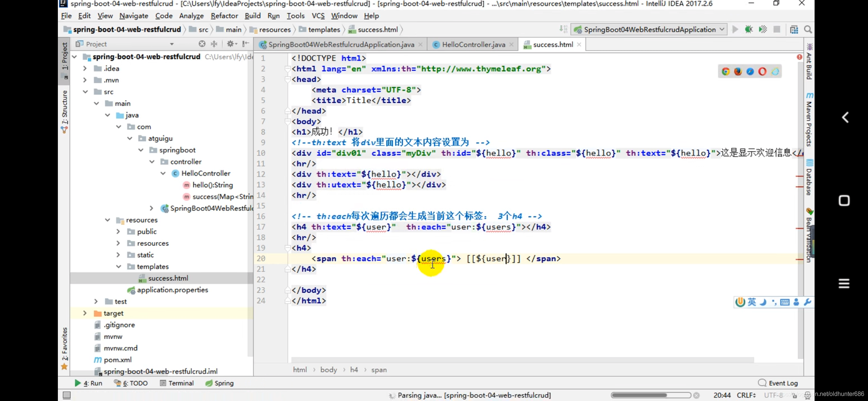Screen dimensions: 868x401
Task: Click the Run application play icon
Action: click(x=735, y=29)
